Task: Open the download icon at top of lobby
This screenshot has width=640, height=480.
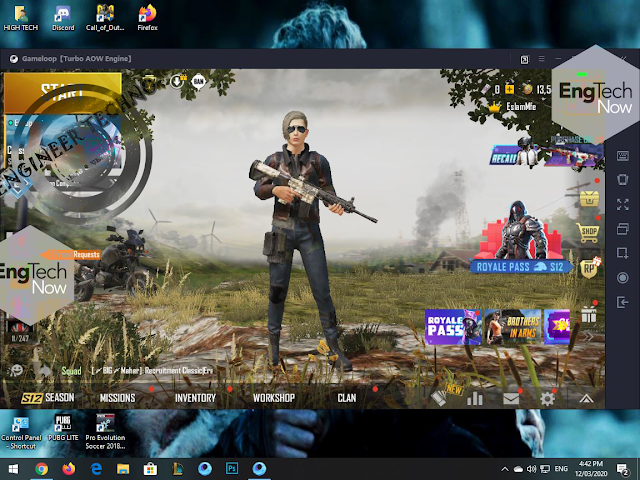Action: [x=177, y=81]
